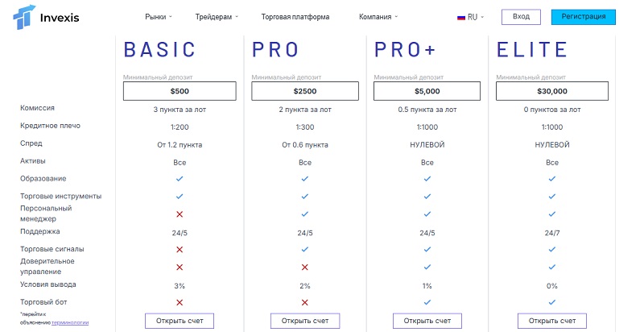The height and width of the screenshot is (332, 644).
Task: Click PRO's red cross for Торговый бот
Action: 305,302
